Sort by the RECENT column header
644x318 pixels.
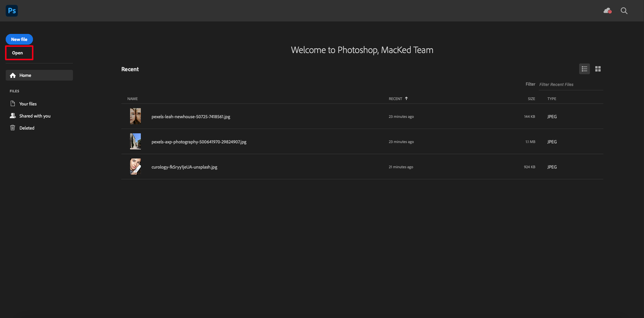(395, 99)
